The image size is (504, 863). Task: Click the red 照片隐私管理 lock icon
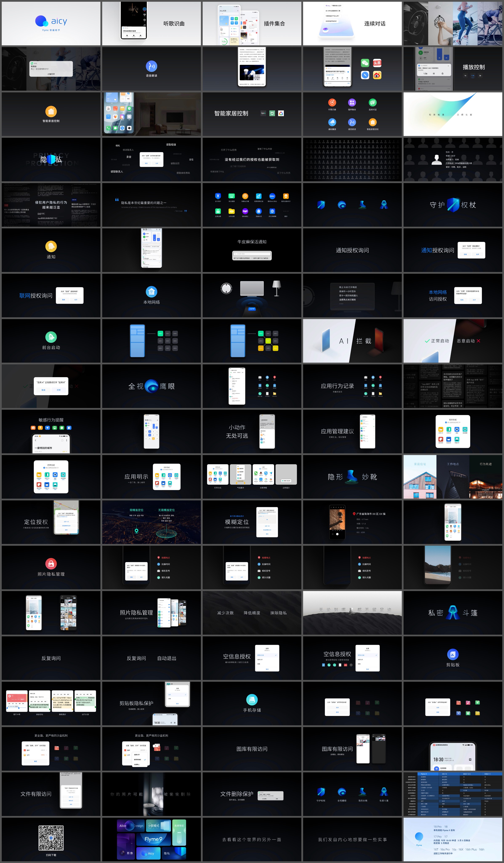tap(51, 563)
